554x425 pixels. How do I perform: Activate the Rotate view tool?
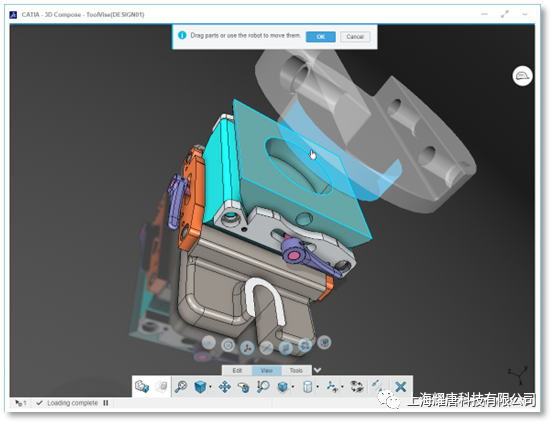[243, 387]
